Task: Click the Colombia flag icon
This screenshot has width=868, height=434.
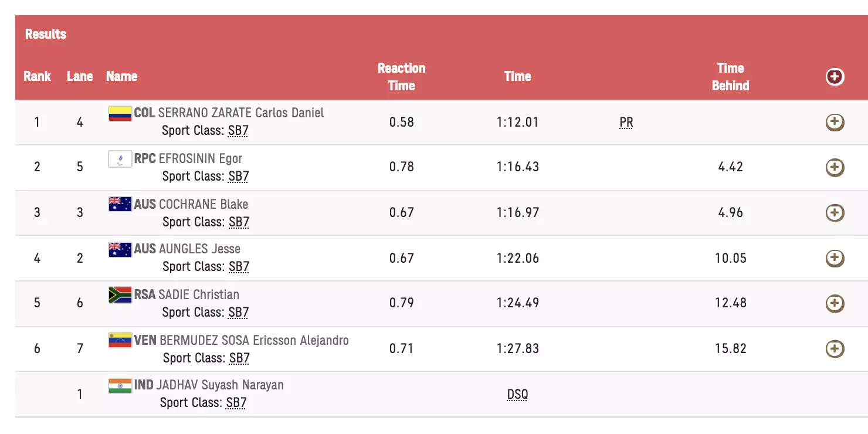Action: (120, 113)
